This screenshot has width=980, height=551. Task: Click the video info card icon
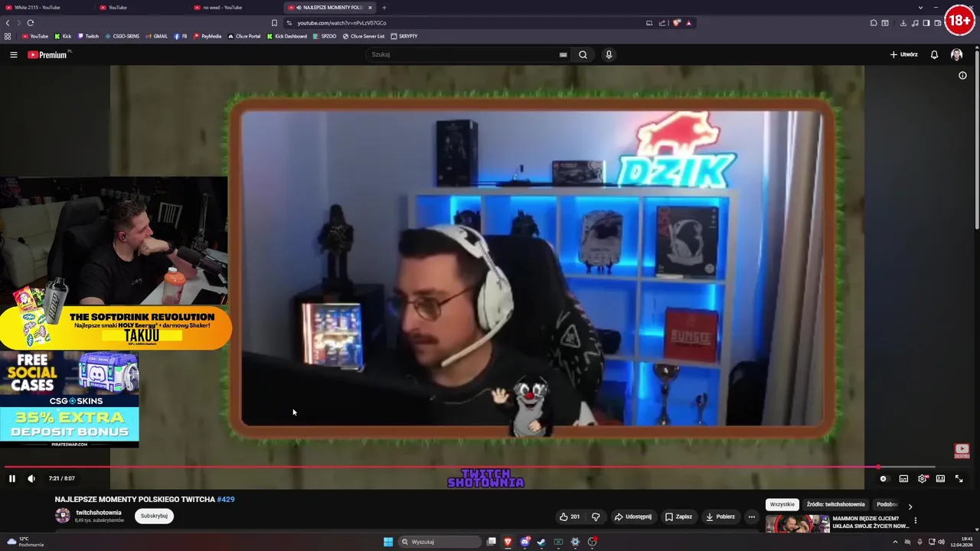pos(962,75)
